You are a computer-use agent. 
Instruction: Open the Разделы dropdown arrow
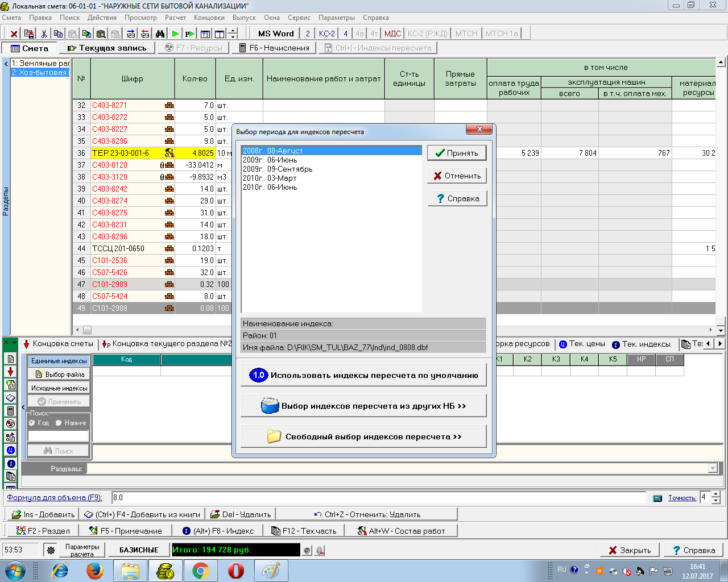[x=713, y=468]
